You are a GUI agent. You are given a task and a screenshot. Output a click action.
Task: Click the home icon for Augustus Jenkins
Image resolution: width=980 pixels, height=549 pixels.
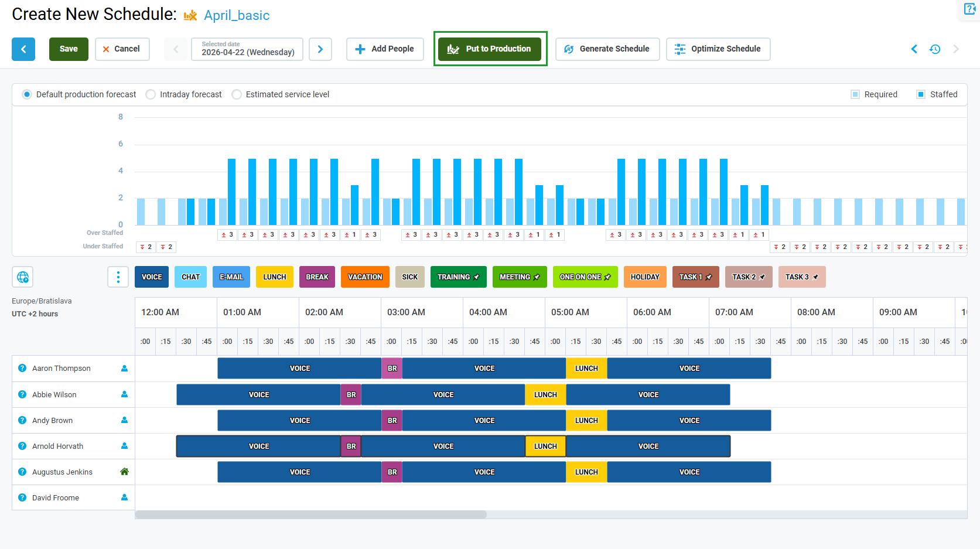[124, 472]
